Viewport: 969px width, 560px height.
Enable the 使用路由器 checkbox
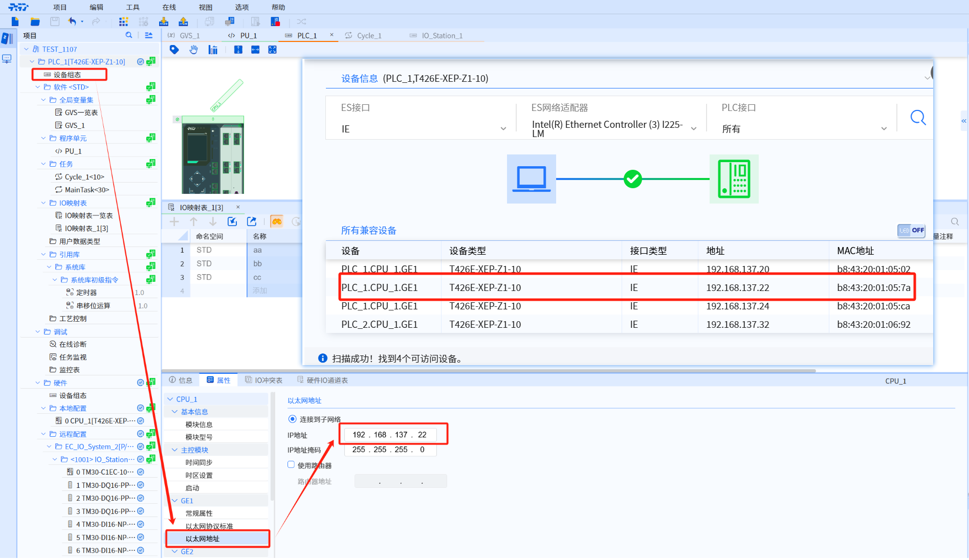(x=291, y=465)
